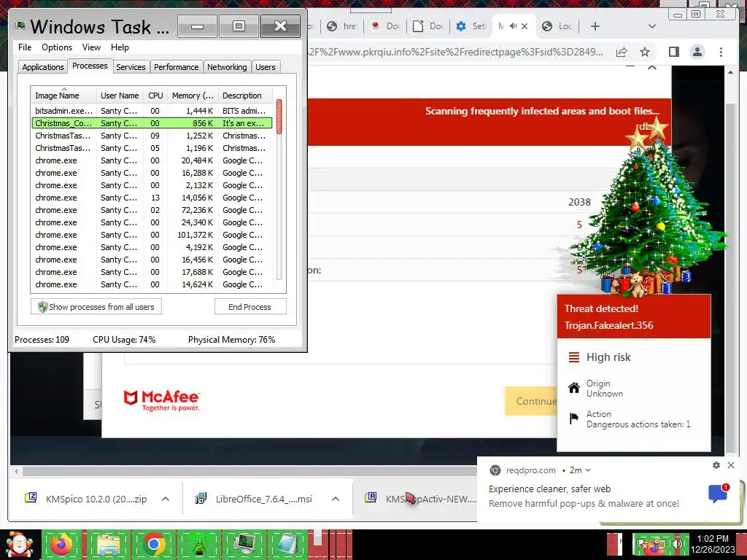This screenshot has width=747, height=560.
Task: Open KMSpico zip download options arrow
Action: click(x=166, y=499)
